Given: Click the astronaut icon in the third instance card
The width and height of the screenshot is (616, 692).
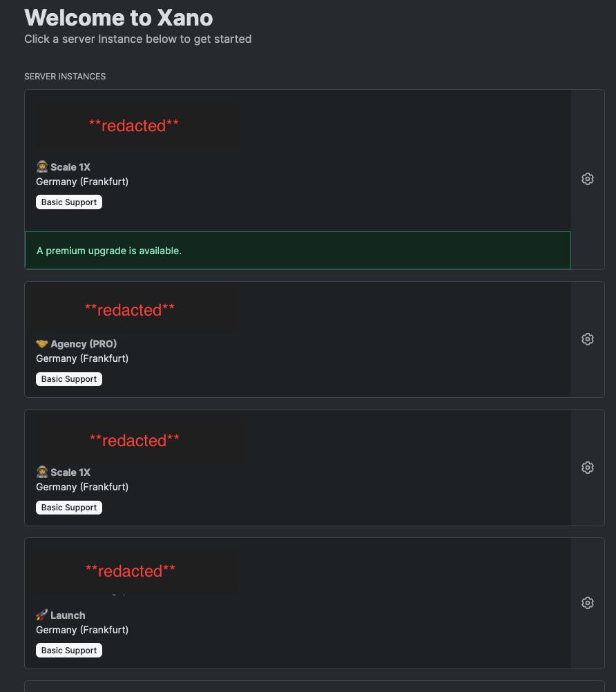Looking at the screenshot, I should [42, 472].
